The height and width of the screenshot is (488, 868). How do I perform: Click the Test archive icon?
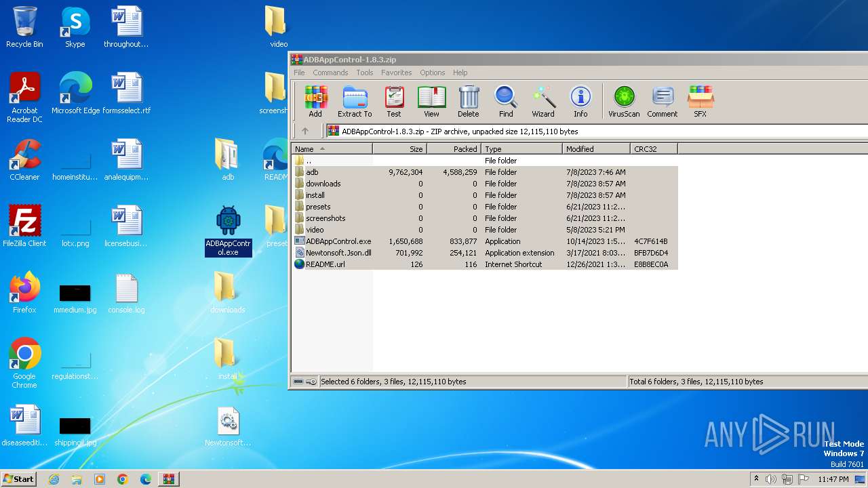click(x=394, y=102)
